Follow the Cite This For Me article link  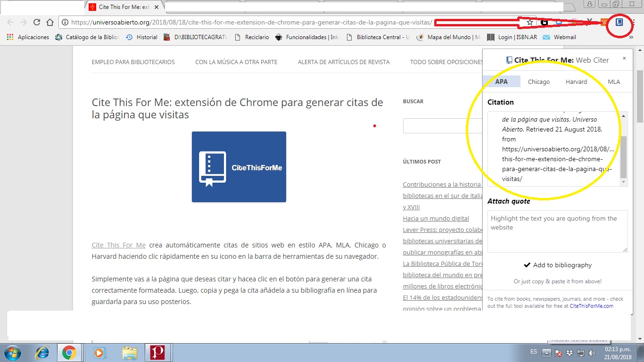coord(119,245)
